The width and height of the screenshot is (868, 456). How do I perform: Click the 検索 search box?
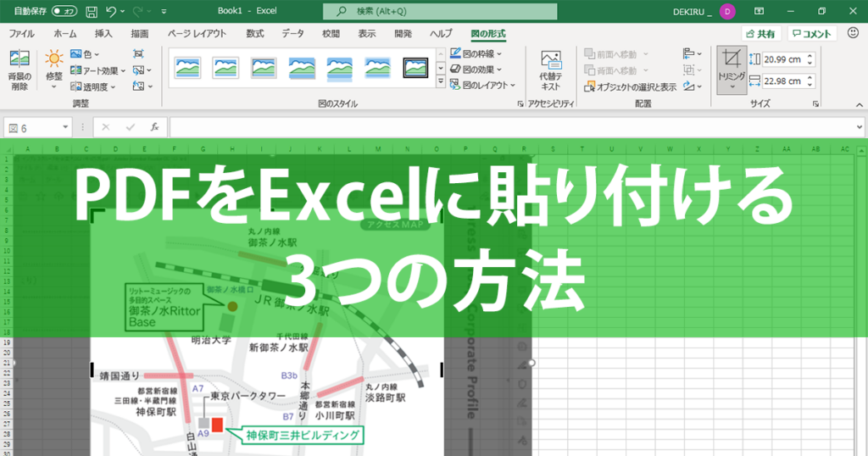[440, 11]
